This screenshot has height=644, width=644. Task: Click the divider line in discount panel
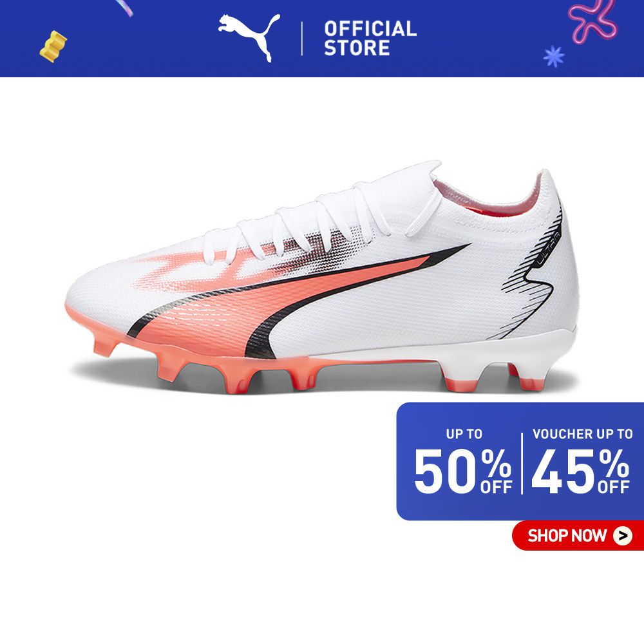click(522, 463)
